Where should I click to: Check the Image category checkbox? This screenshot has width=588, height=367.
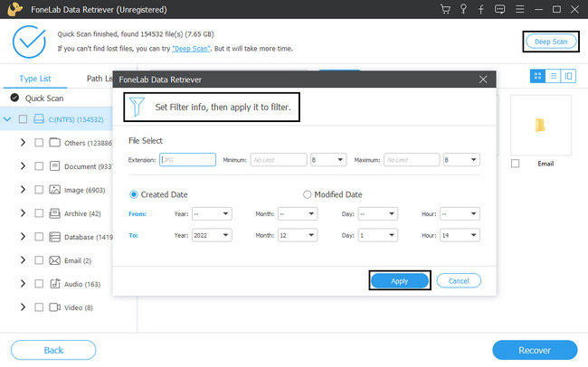tap(39, 189)
